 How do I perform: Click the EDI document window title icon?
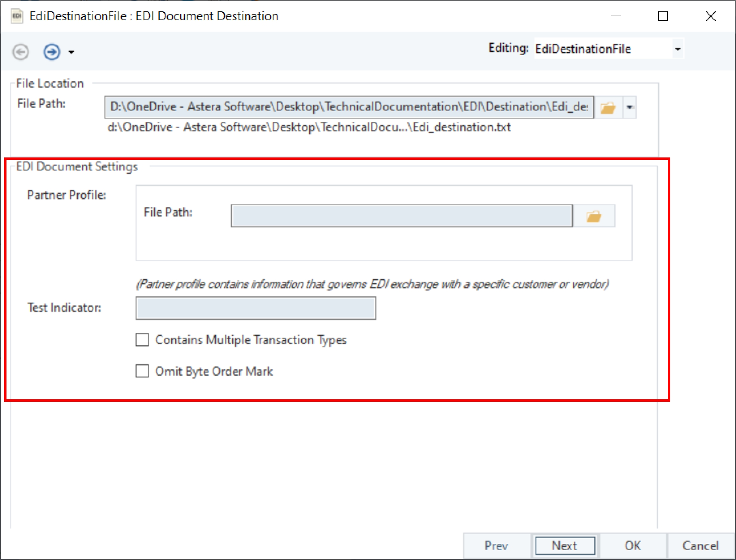click(17, 16)
